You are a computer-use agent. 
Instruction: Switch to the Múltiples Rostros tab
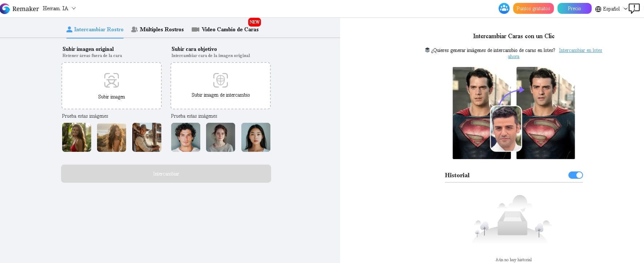point(158,29)
